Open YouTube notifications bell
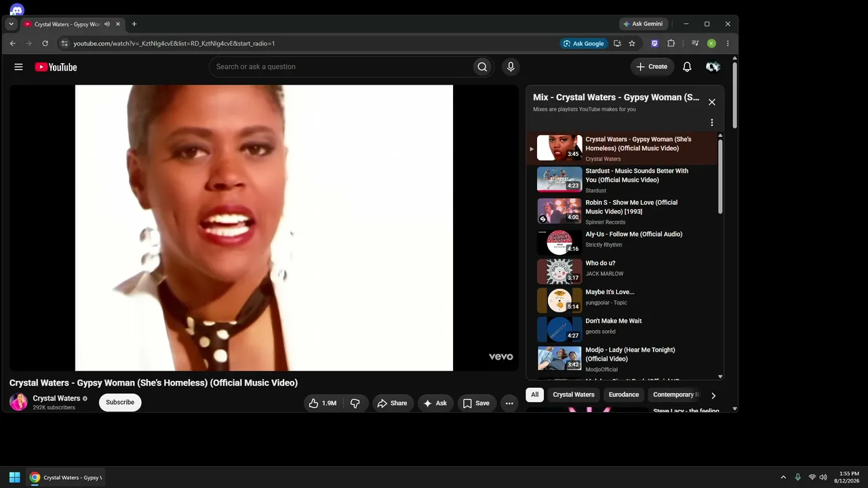This screenshot has width=868, height=488. click(x=687, y=66)
